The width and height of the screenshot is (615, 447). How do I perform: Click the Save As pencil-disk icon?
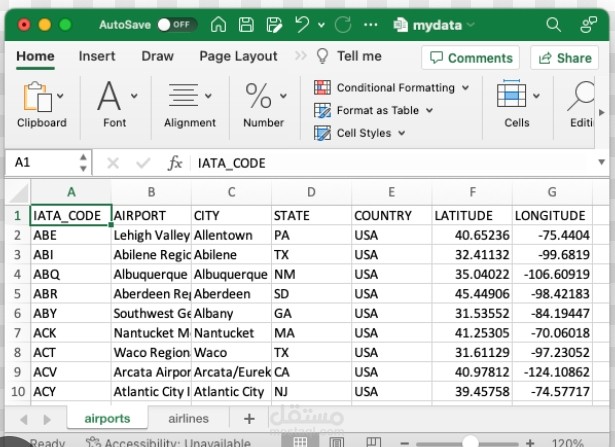click(274, 25)
